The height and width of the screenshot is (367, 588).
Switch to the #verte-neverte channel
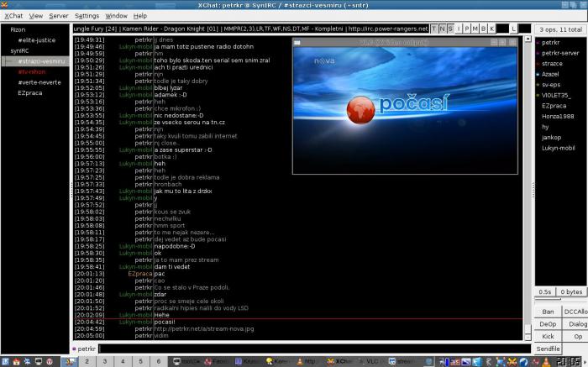(x=39, y=82)
